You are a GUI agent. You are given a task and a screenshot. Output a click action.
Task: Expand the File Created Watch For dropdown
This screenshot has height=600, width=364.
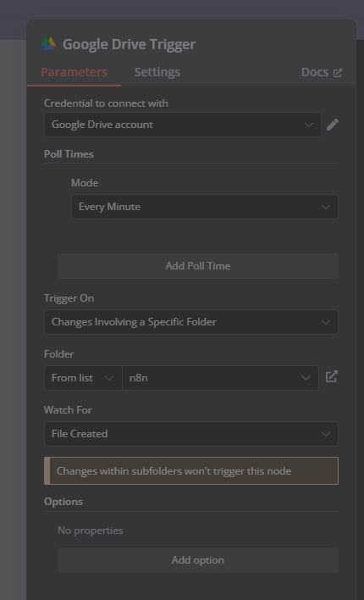(191, 434)
